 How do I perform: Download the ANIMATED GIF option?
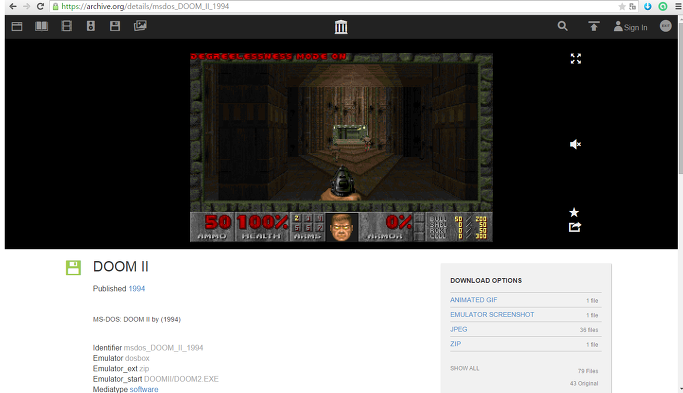pos(473,300)
